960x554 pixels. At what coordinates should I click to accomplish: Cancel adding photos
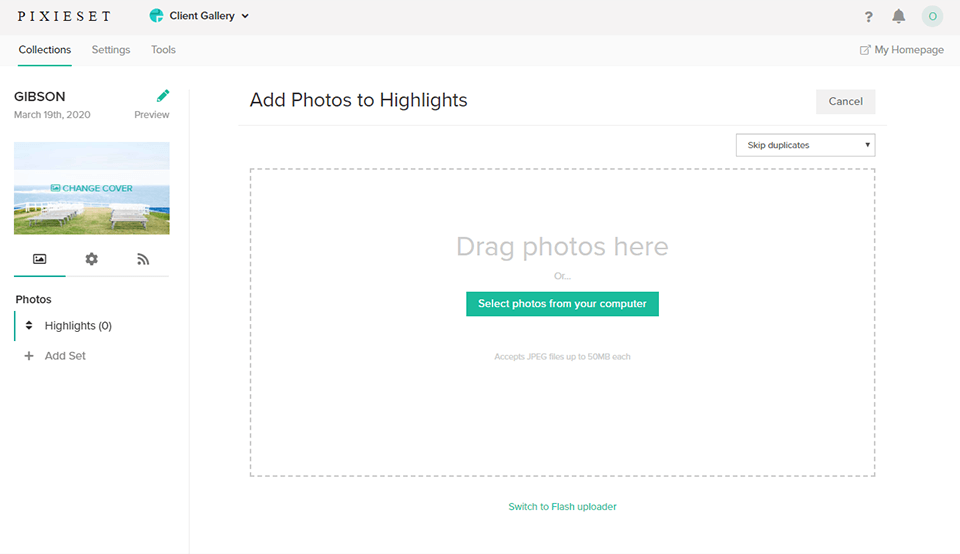coord(846,102)
